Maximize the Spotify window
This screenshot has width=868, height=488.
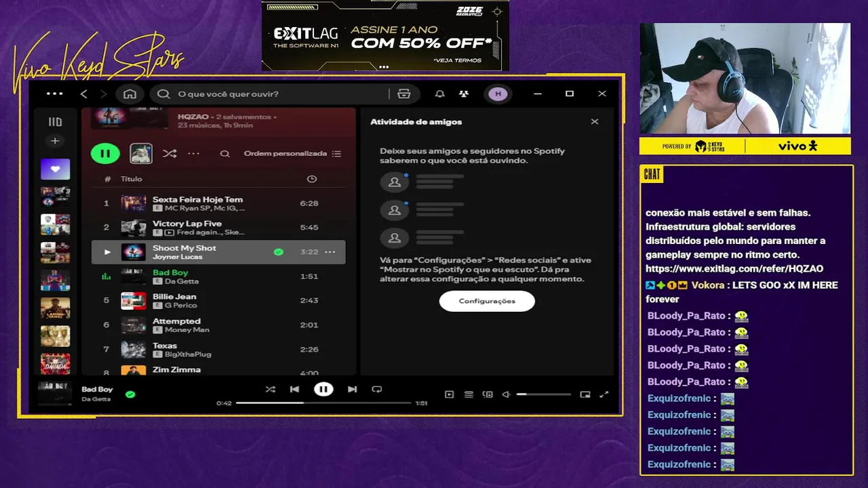pyautogui.click(x=570, y=94)
